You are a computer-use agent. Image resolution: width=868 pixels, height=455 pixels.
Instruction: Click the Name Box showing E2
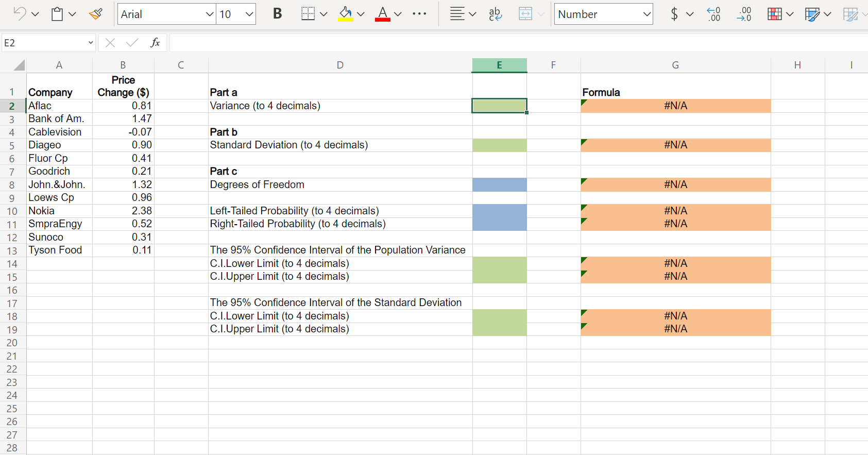tap(43, 43)
